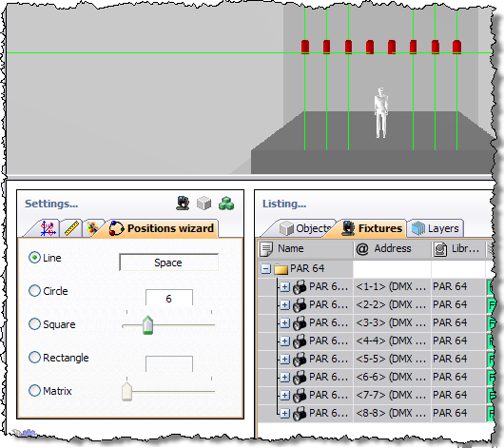Switch to the Objects tab

click(x=304, y=228)
